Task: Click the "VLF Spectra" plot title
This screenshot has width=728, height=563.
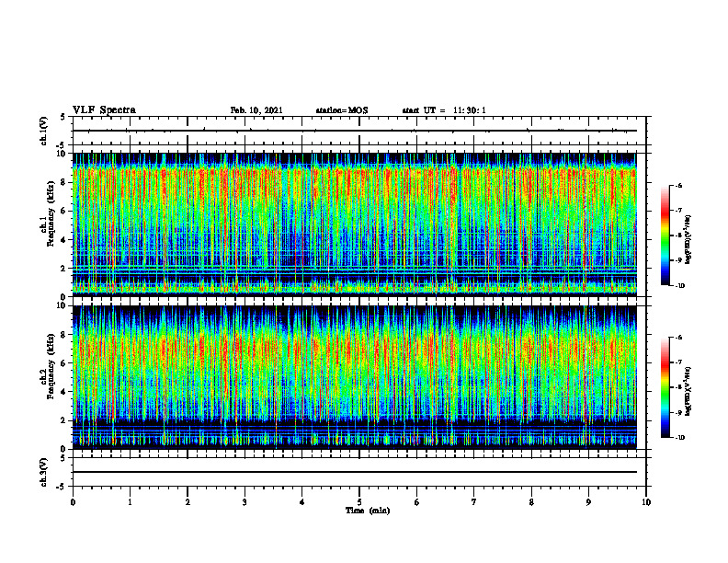Action: [x=104, y=109]
